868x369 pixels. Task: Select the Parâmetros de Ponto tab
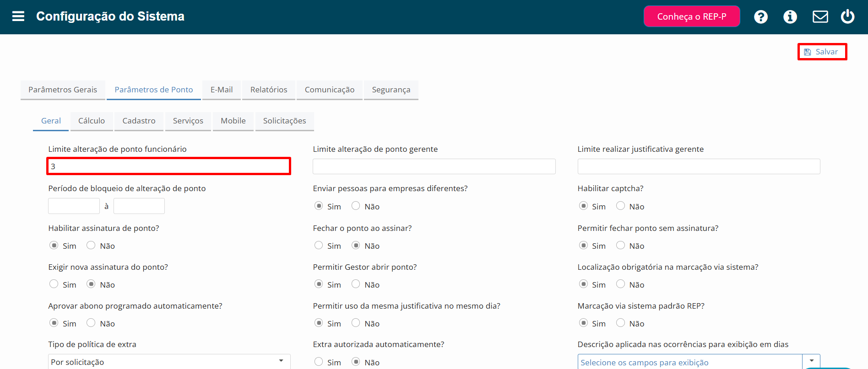(x=154, y=90)
